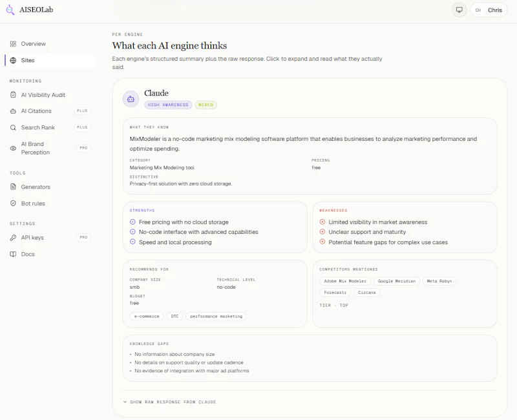This screenshot has height=420, width=517.
Task: Click the HIGH AWARENESS badge
Action: click(x=168, y=105)
